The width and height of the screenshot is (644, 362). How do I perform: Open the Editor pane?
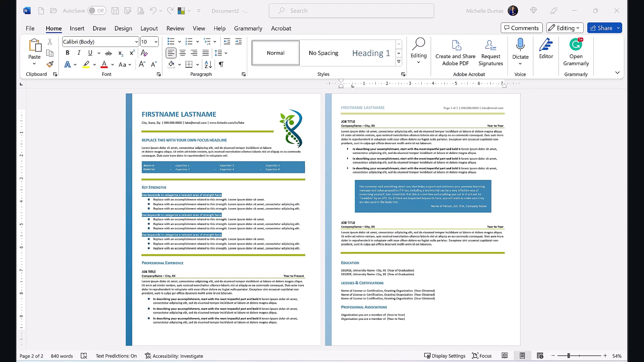[x=546, y=49]
